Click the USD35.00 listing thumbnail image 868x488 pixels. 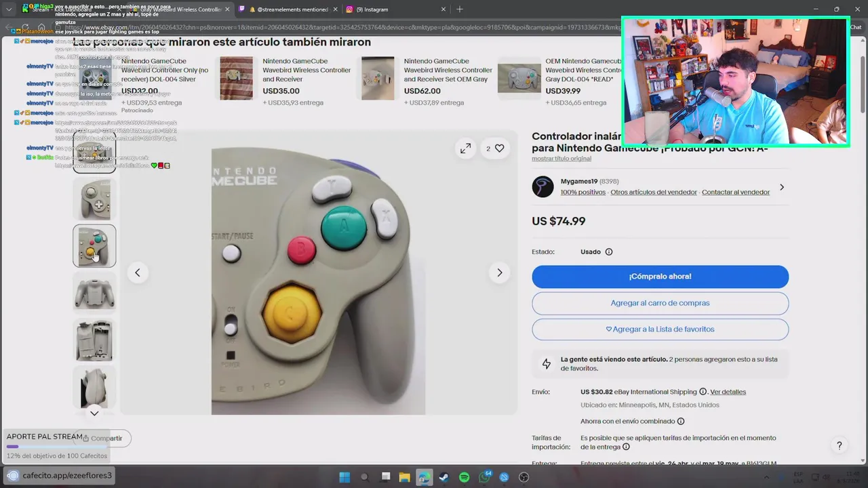(237, 78)
